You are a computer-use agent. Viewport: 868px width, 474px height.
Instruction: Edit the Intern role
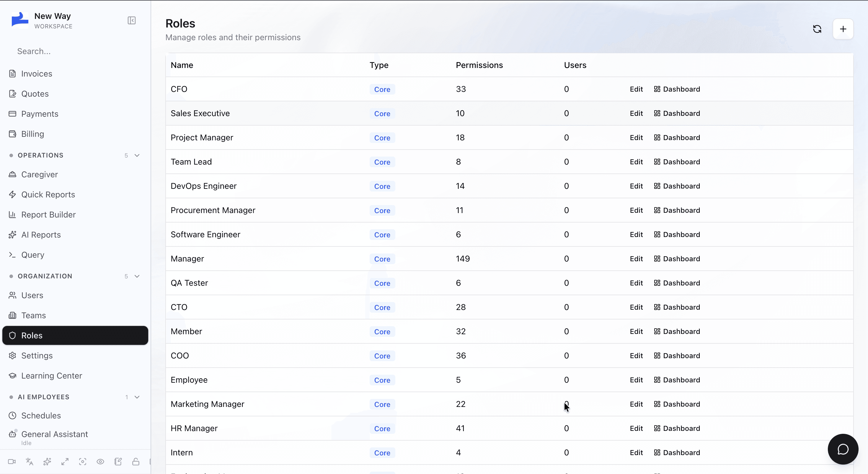(x=636, y=453)
